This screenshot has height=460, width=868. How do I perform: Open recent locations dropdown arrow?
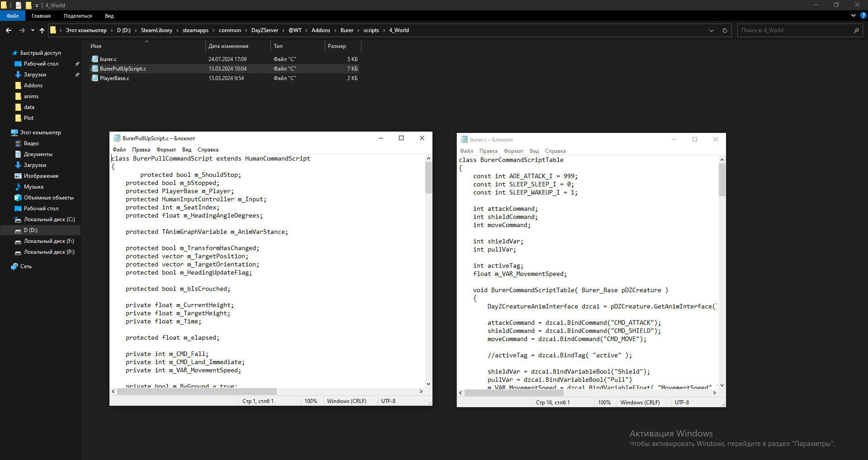pos(33,30)
